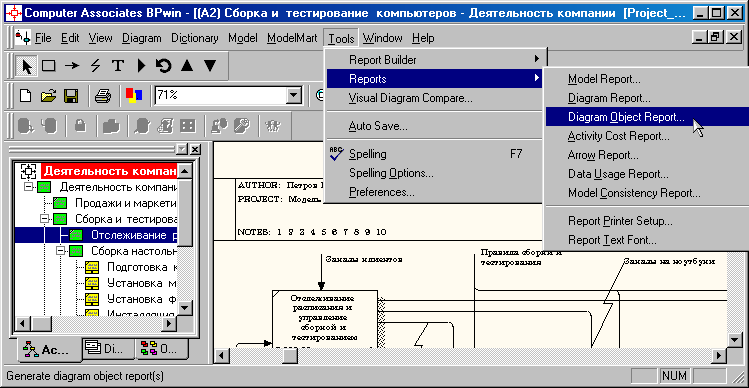
Task: Open the color palette icon
Action: coord(134,95)
